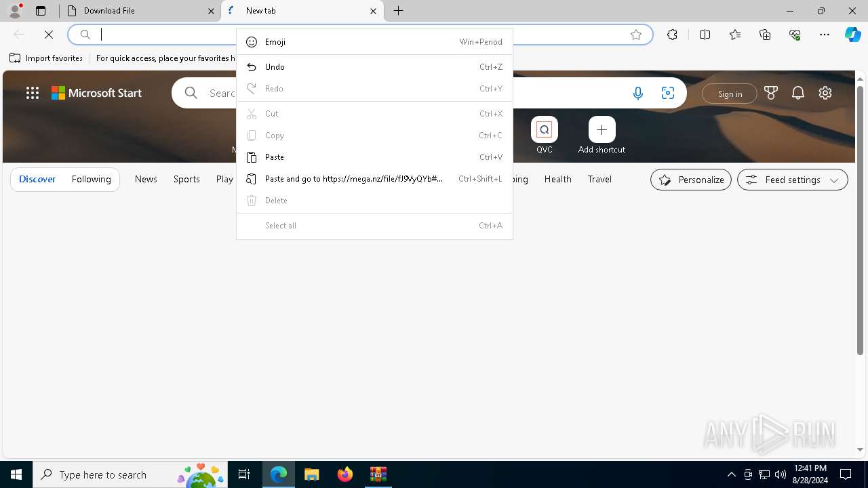Open the Favorites panel
868x488 pixels.
pyautogui.click(x=735, y=35)
